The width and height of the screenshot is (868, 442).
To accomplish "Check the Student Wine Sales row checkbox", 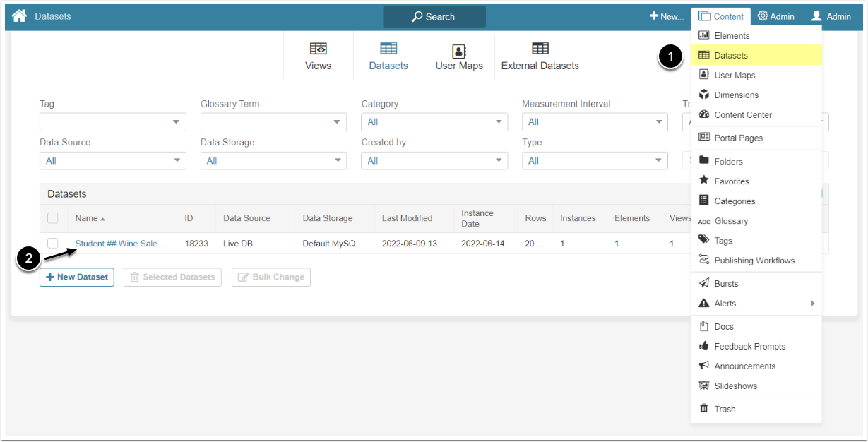I will click(x=53, y=244).
